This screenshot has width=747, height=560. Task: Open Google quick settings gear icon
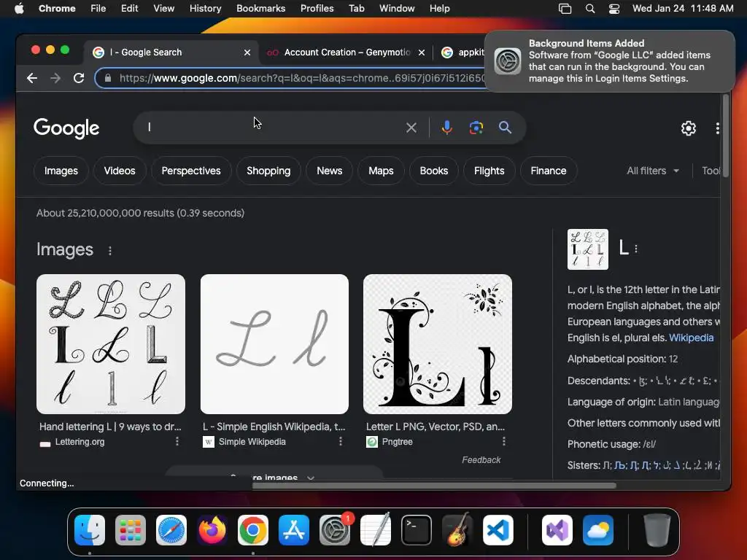pos(689,128)
